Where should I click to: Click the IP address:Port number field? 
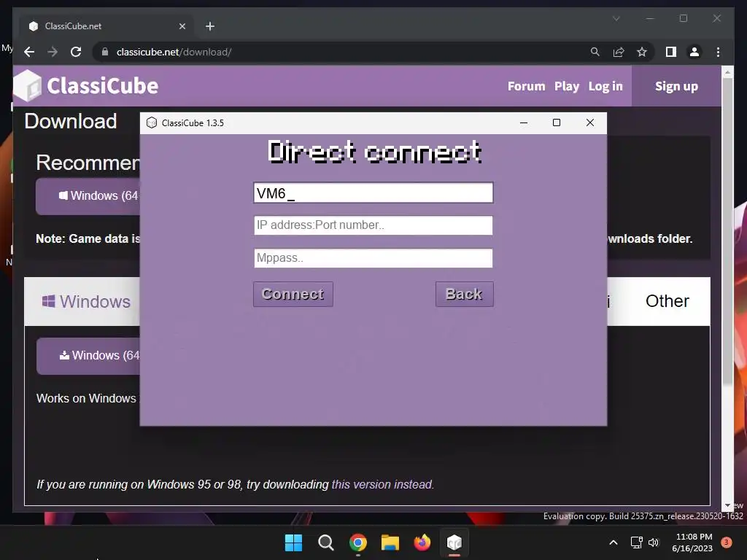tap(373, 225)
